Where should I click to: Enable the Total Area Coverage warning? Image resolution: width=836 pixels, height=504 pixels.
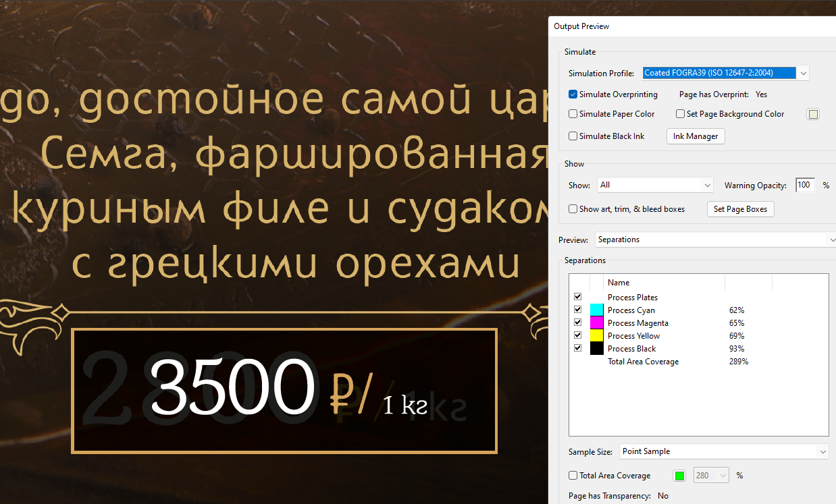(572, 475)
